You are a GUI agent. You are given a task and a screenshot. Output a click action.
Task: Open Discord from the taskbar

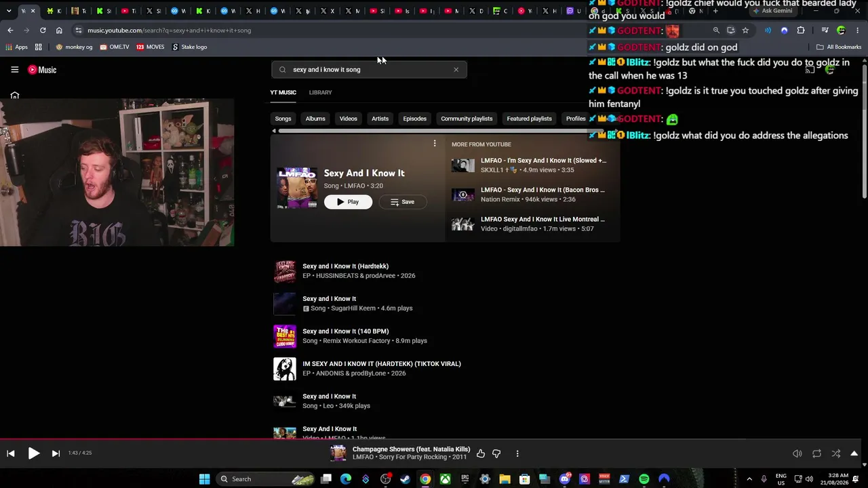565,479
